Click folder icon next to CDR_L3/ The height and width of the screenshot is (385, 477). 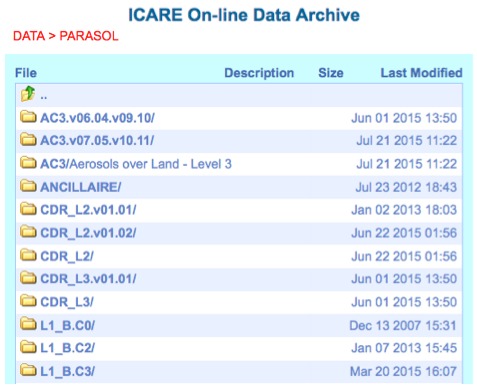[x=28, y=301]
